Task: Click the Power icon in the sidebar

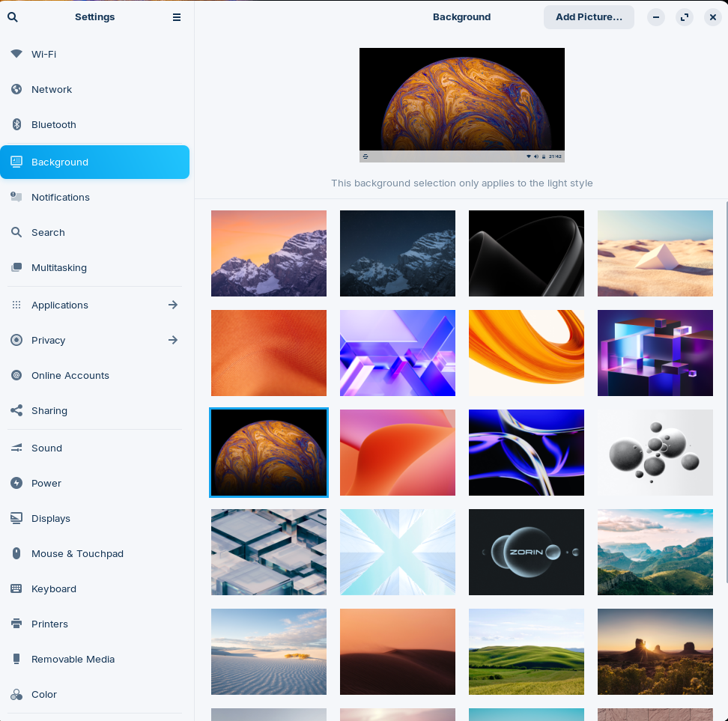Action: point(16,483)
